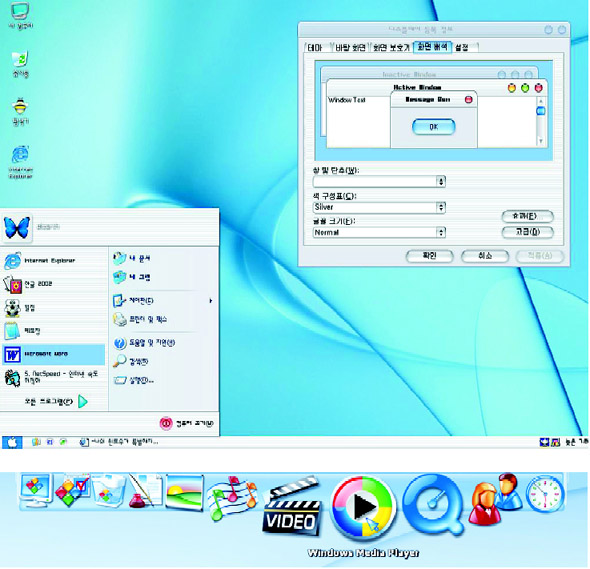Click the 취소 (Cancel) dialog button

tap(485, 256)
